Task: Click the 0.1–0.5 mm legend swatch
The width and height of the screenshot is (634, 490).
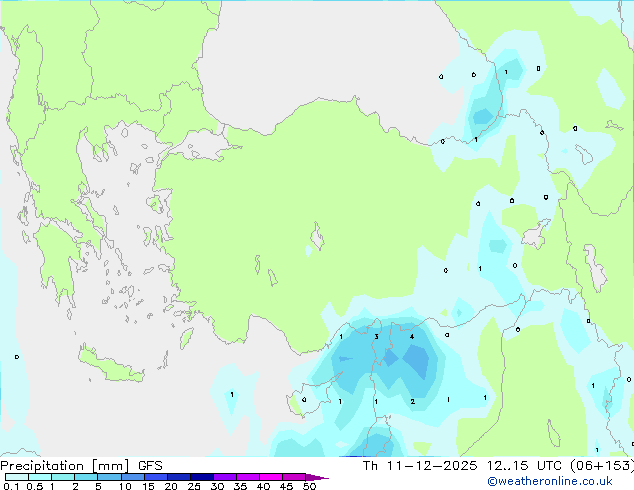Action: click(x=17, y=477)
